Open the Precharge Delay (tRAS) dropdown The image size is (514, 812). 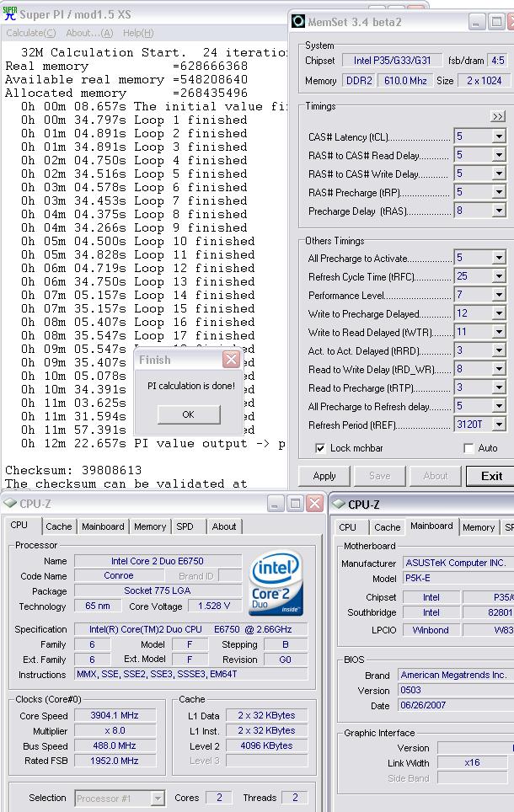click(499, 211)
